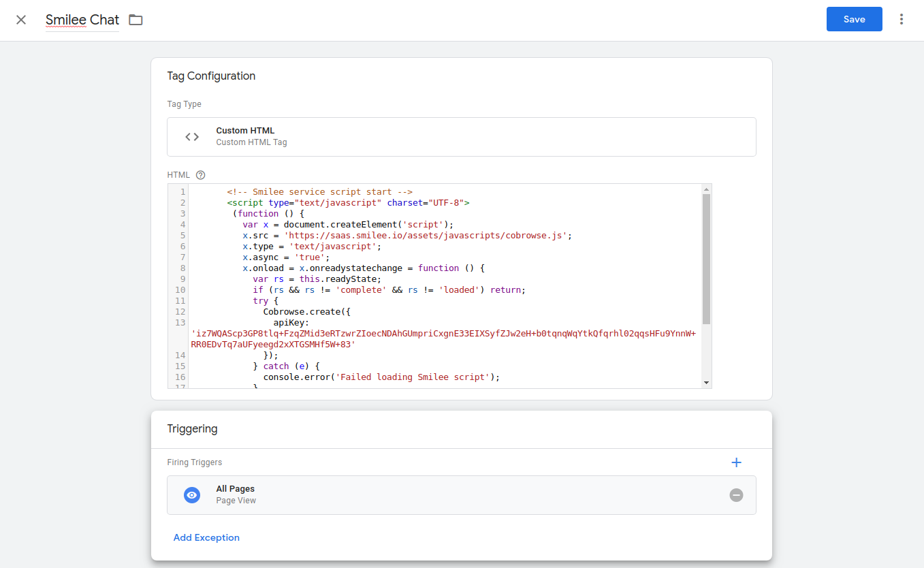The height and width of the screenshot is (568, 924).
Task: Click the var rs = this.readyState line
Action: (317, 279)
